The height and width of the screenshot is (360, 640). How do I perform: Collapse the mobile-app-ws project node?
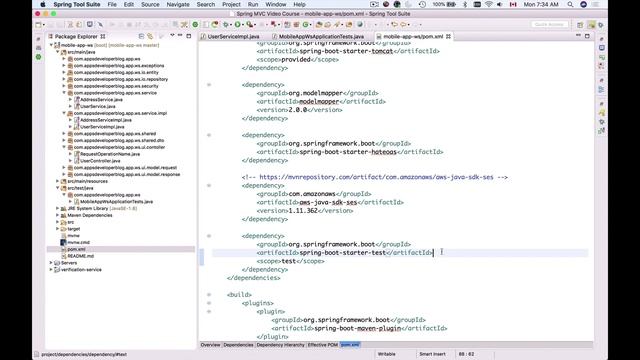pyautogui.click(x=51, y=45)
